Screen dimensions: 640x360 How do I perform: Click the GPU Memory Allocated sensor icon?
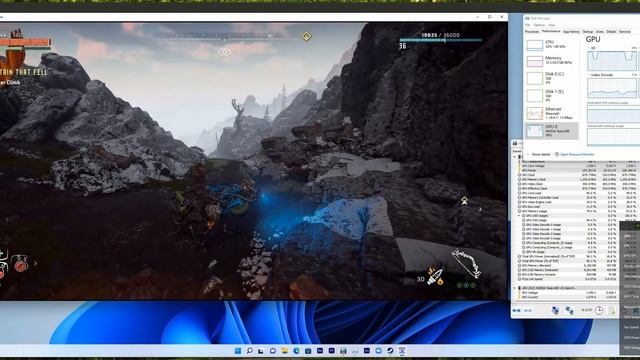[x=519, y=265]
